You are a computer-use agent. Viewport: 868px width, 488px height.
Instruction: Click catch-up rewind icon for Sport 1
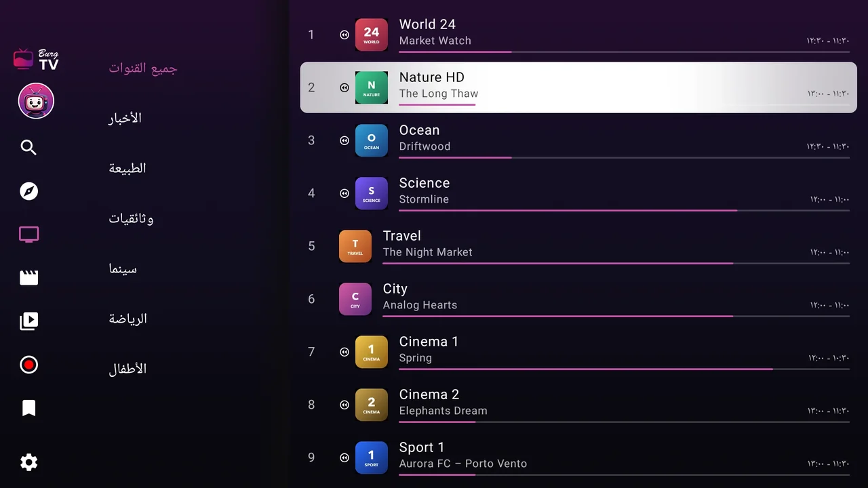(x=344, y=457)
